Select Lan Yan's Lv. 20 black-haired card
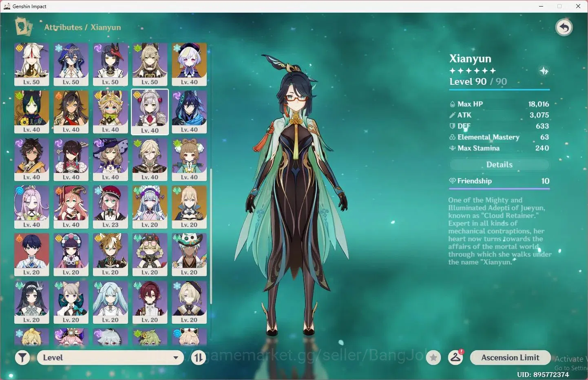This screenshot has width=588, height=380. click(x=31, y=303)
